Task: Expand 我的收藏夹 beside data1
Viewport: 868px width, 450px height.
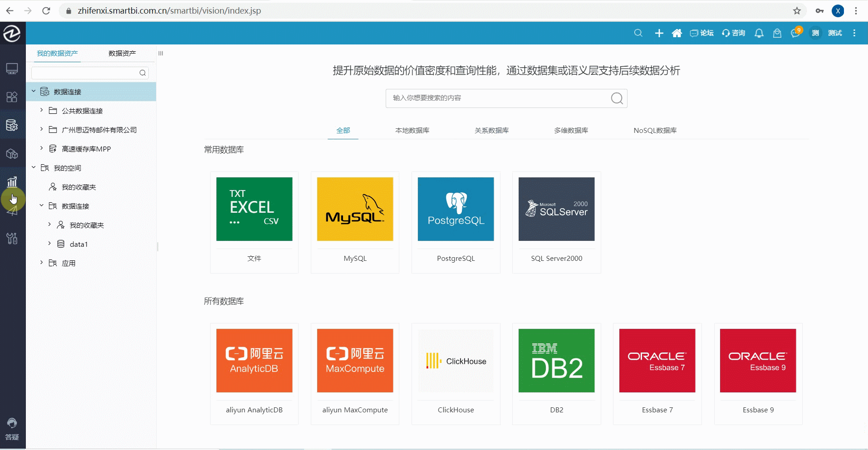Action: 49,225
